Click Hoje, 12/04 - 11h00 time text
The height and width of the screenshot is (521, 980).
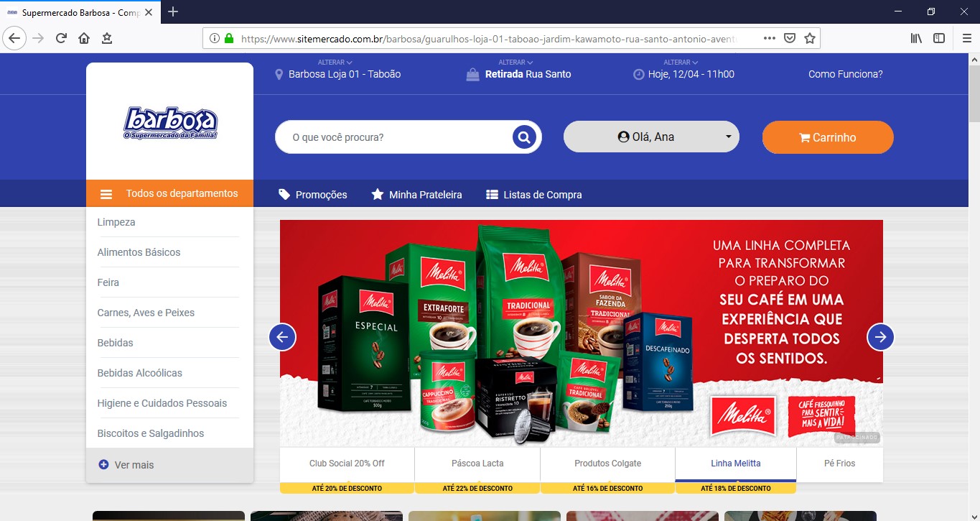pos(691,74)
